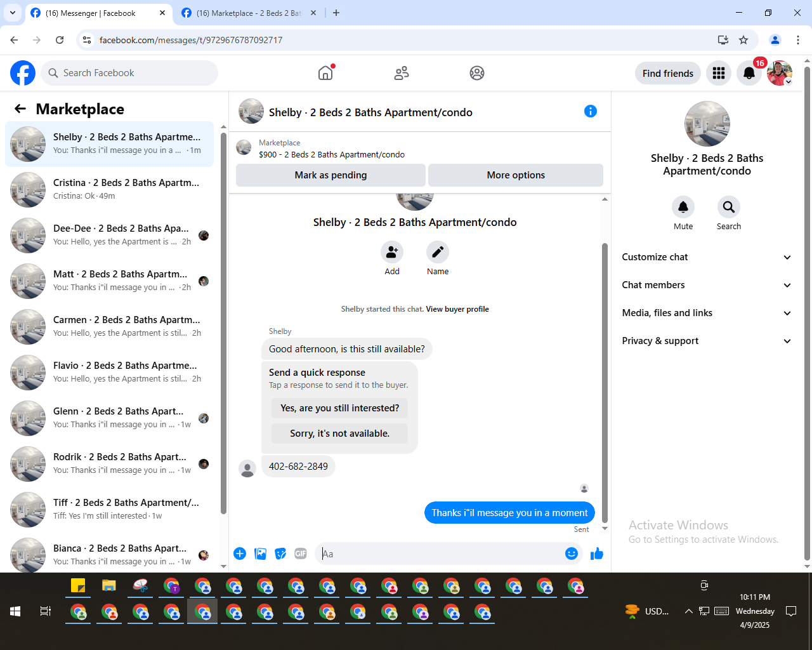Bookmark this page star icon
812x650 pixels.
pyautogui.click(x=743, y=40)
